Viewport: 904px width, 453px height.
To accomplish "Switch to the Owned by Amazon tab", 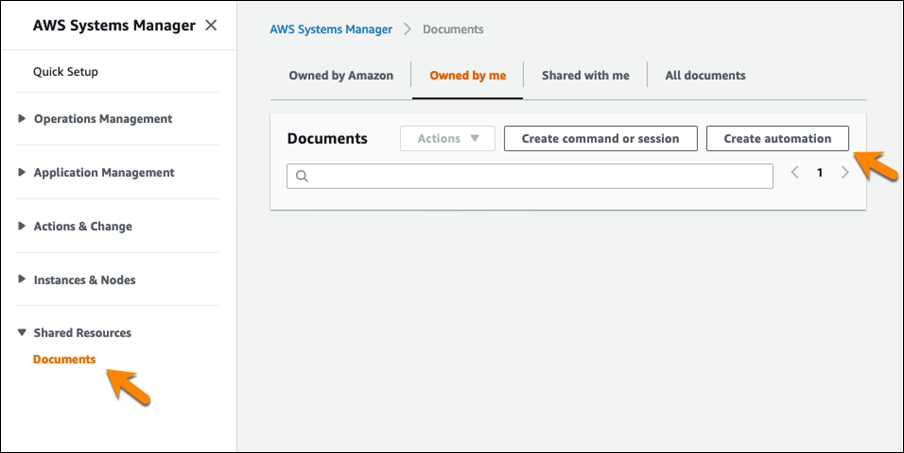I will [x=341, y=76].
